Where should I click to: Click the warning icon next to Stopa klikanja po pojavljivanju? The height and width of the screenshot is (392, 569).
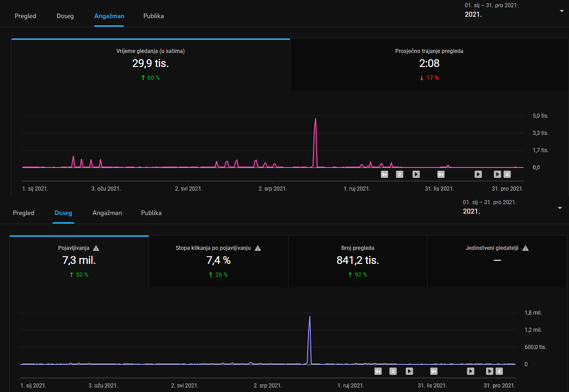[258, 248]
